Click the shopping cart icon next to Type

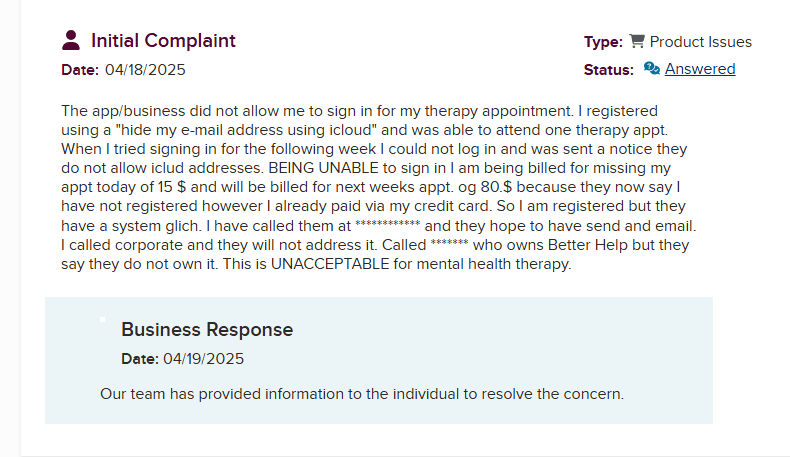pos(637,42)
